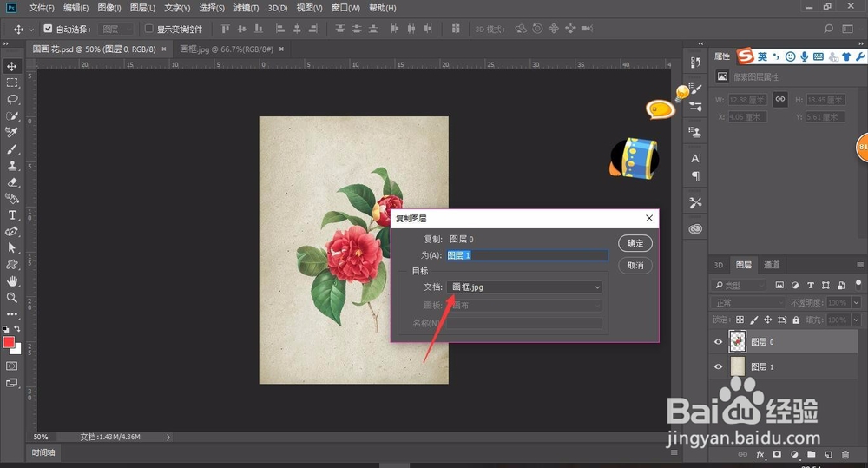This screenshot has width=868, height=468.
Task: Toggle the layer filter on/off switch
Action: click(858, 285)
